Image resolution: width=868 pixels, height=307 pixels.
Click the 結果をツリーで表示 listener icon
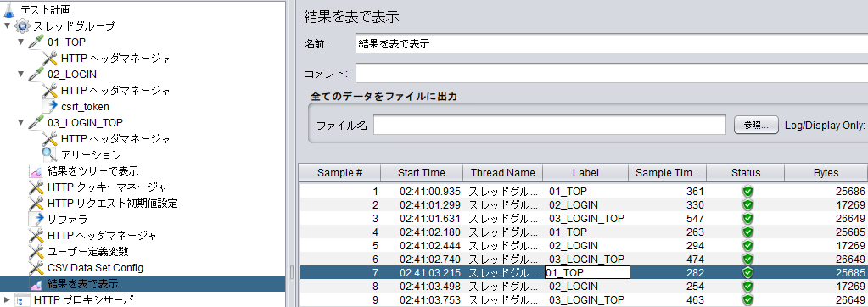36,171
